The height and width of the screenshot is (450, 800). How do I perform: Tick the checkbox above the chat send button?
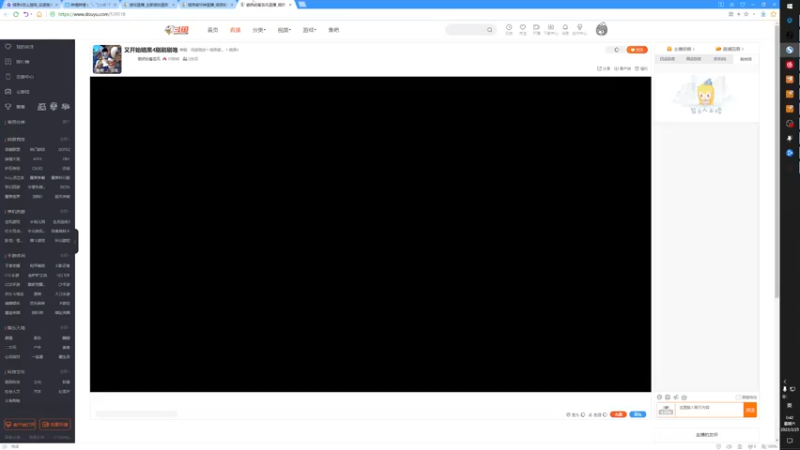[738, 397]
